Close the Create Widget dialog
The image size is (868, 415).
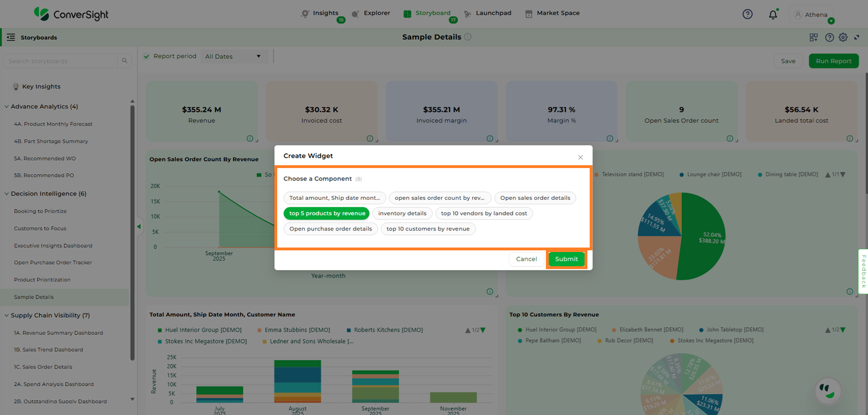coord(580,157)
